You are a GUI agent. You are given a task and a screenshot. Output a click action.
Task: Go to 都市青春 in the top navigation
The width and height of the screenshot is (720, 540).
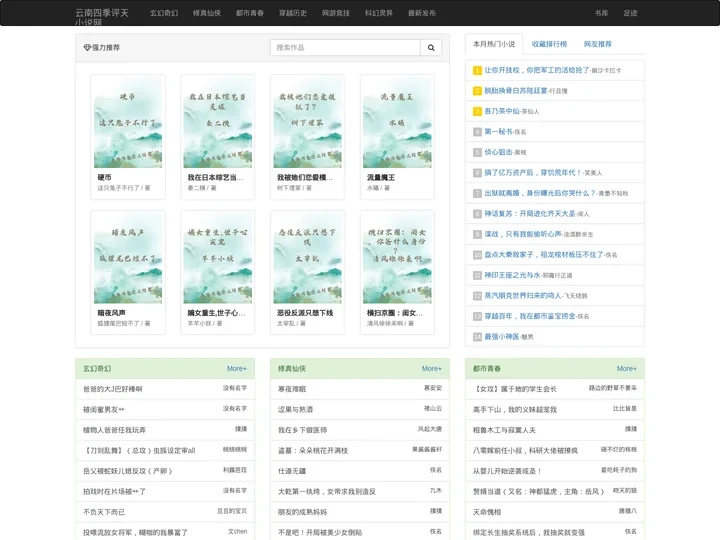pyautogui.click(x=250, y=13)
